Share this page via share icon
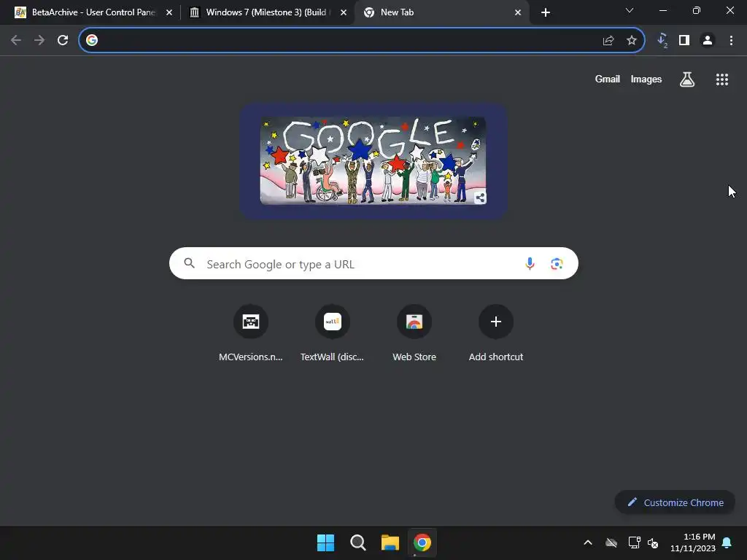 [x=608, y=41]
